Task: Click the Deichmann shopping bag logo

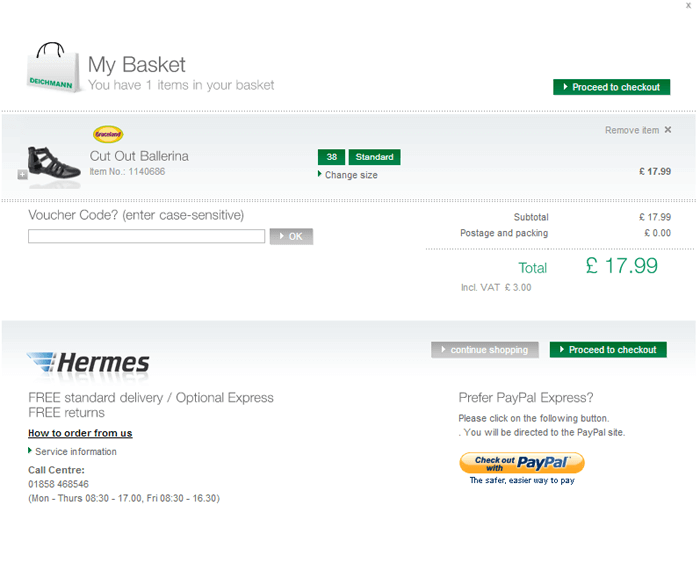Action: [48, 68]
